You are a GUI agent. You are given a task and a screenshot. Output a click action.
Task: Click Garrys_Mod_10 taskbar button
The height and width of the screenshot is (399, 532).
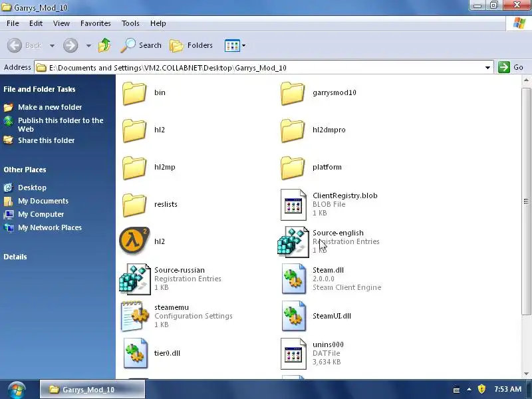tap(92, 390)
